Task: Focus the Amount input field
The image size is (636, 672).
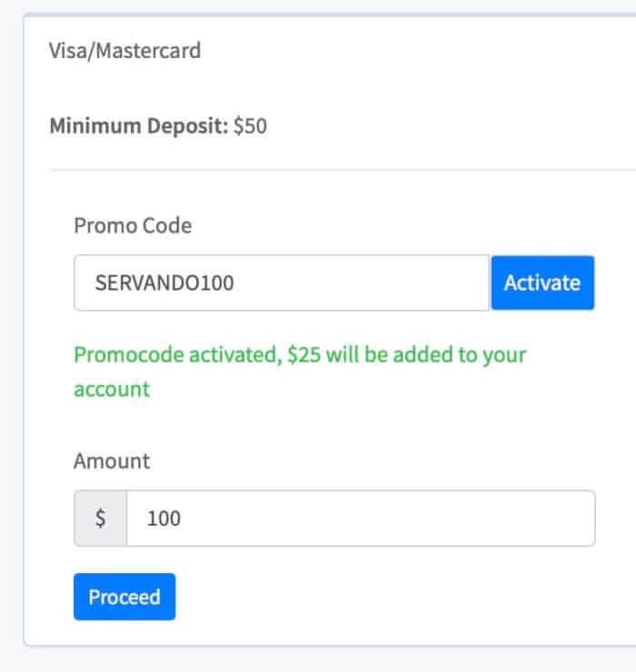Action: pyautogui.click(x=361, y=519)
